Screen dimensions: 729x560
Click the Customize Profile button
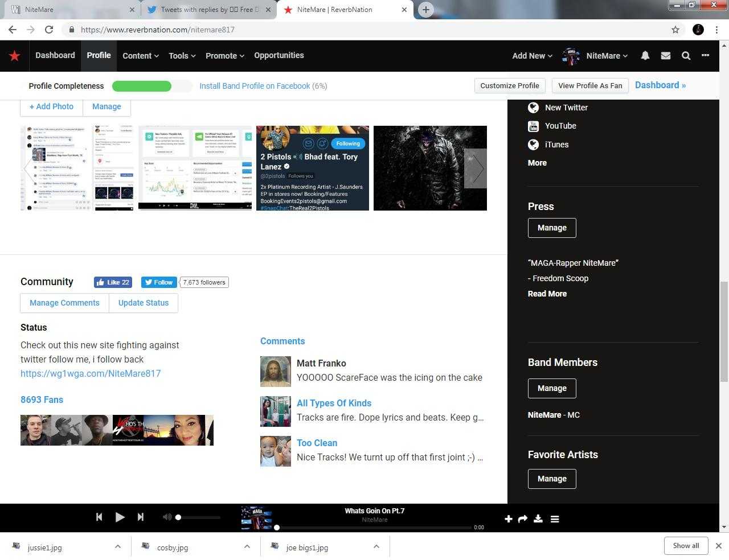pyautogui.click(x=510, y=86)
